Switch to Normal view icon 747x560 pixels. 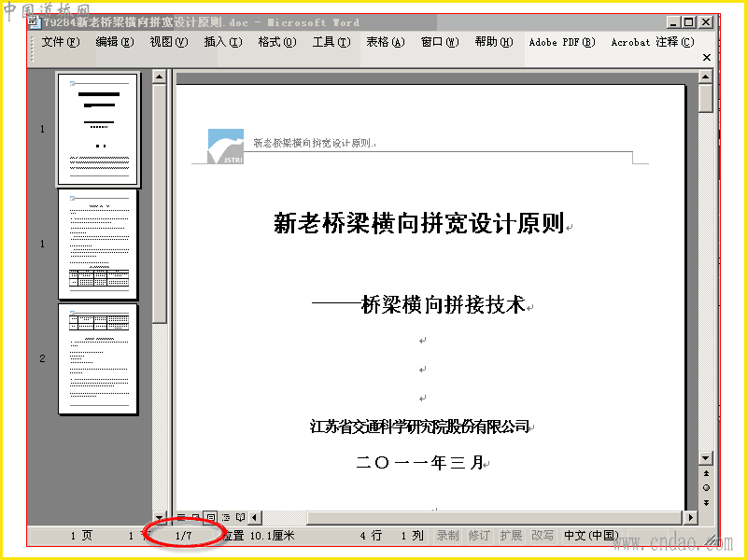pyautogui.click(x=181, y=517)
